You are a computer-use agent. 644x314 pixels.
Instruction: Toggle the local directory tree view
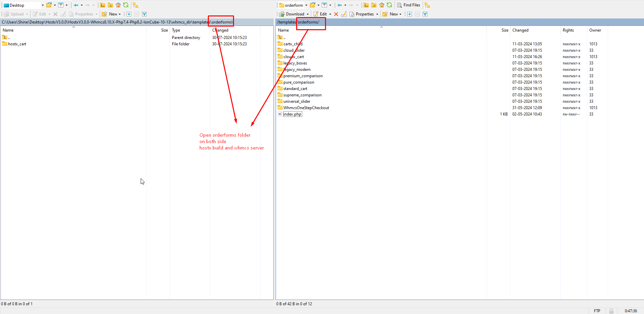(x=135, y=5)
